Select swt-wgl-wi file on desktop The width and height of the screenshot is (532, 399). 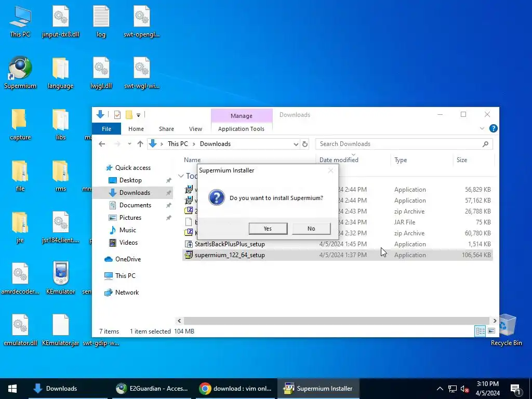142,73
